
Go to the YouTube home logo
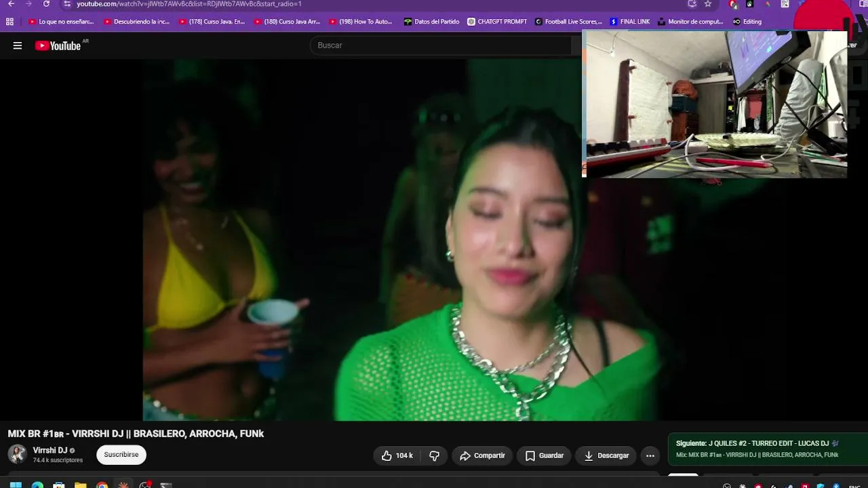[58, 45]
